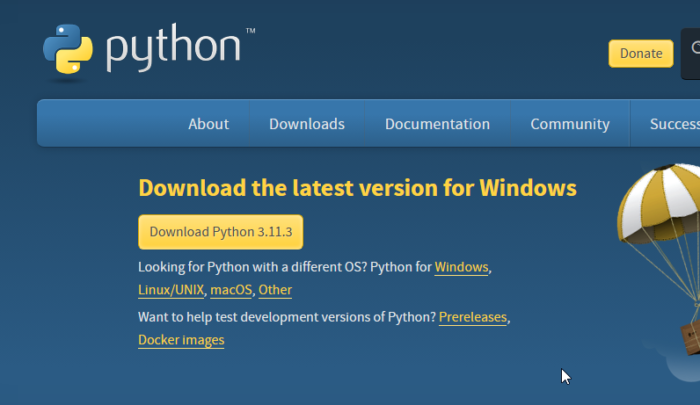Follow the Linux/UNIX link
The image size is (700, 405).
(x=171, y=290)
